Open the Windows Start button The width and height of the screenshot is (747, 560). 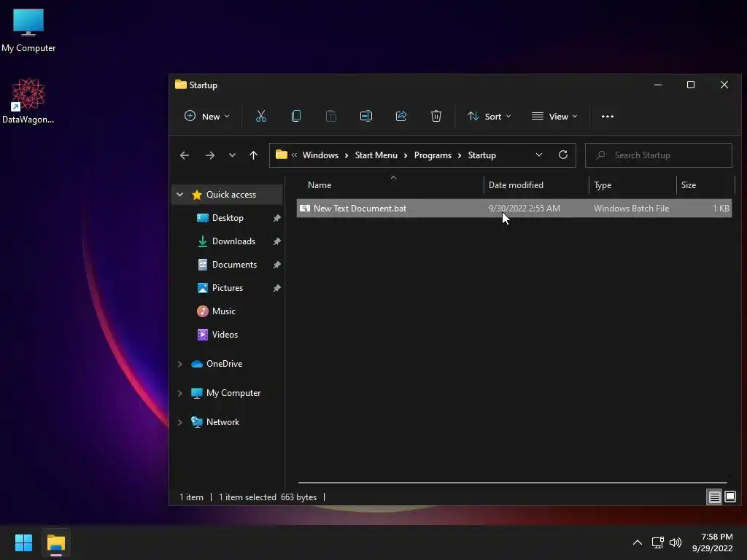coord(23,542)
